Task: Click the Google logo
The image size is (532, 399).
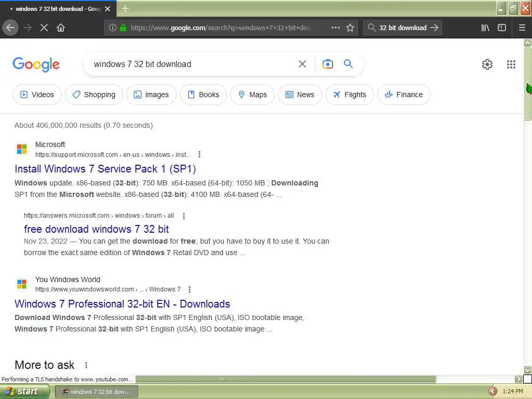Action: pos(36,64)
